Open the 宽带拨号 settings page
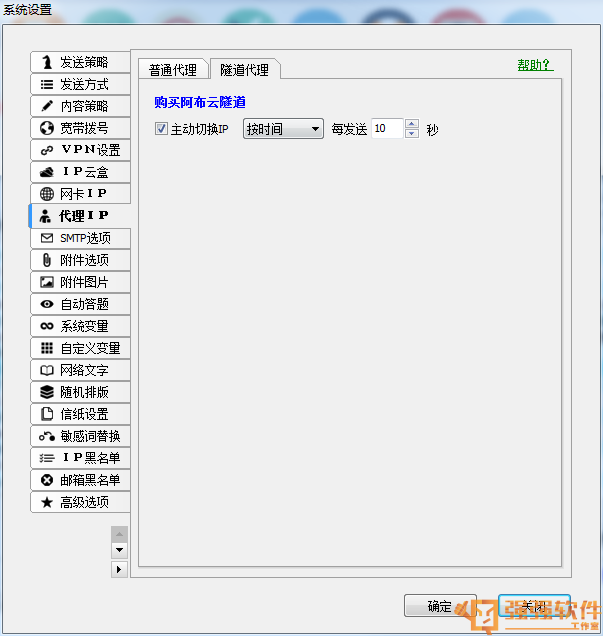The height and width of the screenshot is (636, 603). [x=80, y=128]
